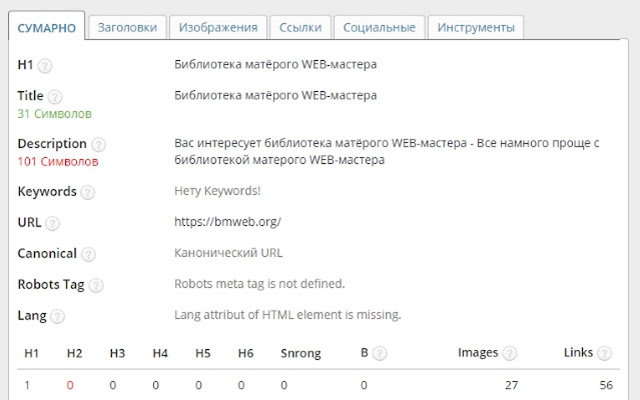Switch to the Заголовки tab

pos(126,28)
